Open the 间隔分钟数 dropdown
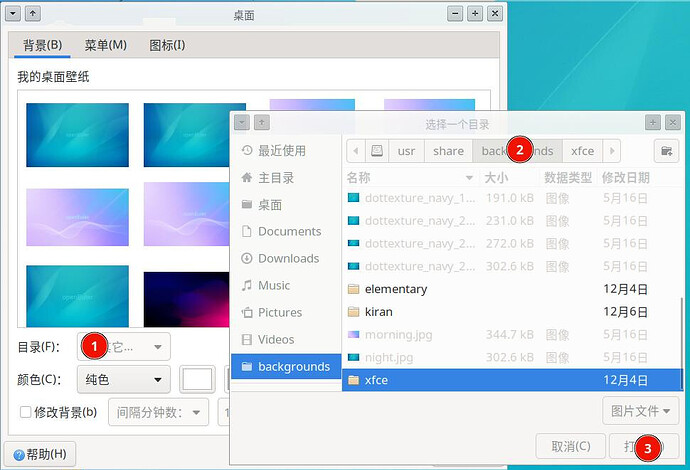690x470 pixels. (158, 412)
